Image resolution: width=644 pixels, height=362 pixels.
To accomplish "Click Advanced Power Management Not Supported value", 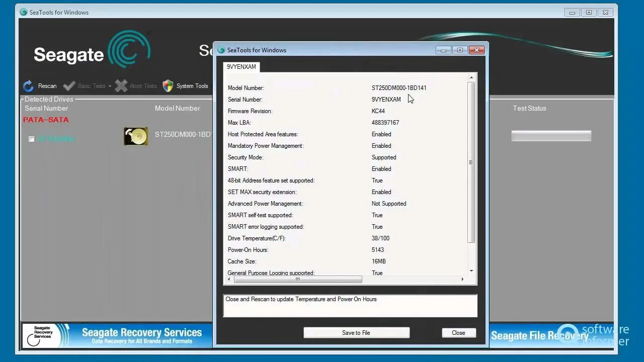I will 389,204.
